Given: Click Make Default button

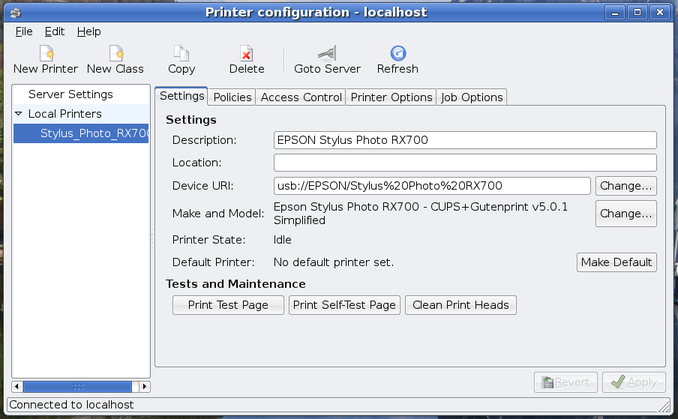Looking at the screenshot, I should [616, 262].
